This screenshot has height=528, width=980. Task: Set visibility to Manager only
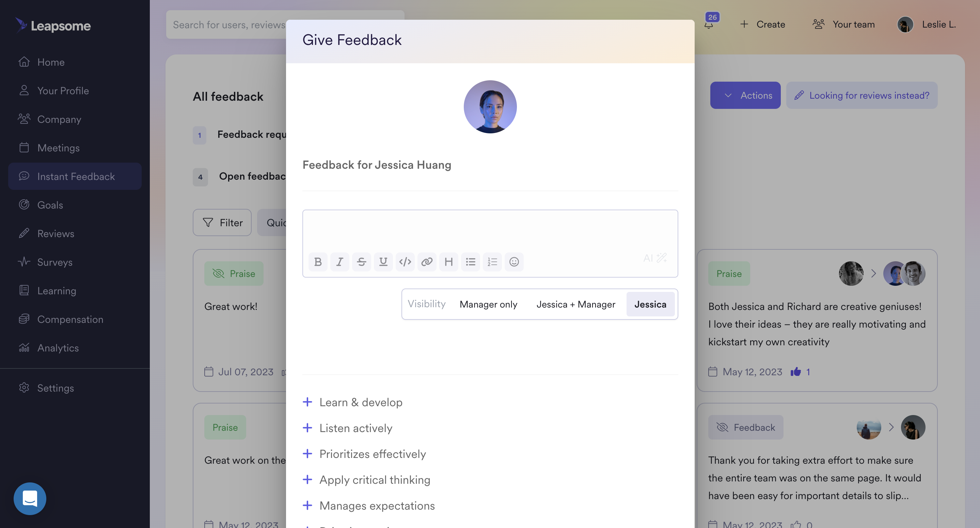click(x=488, y=304)
